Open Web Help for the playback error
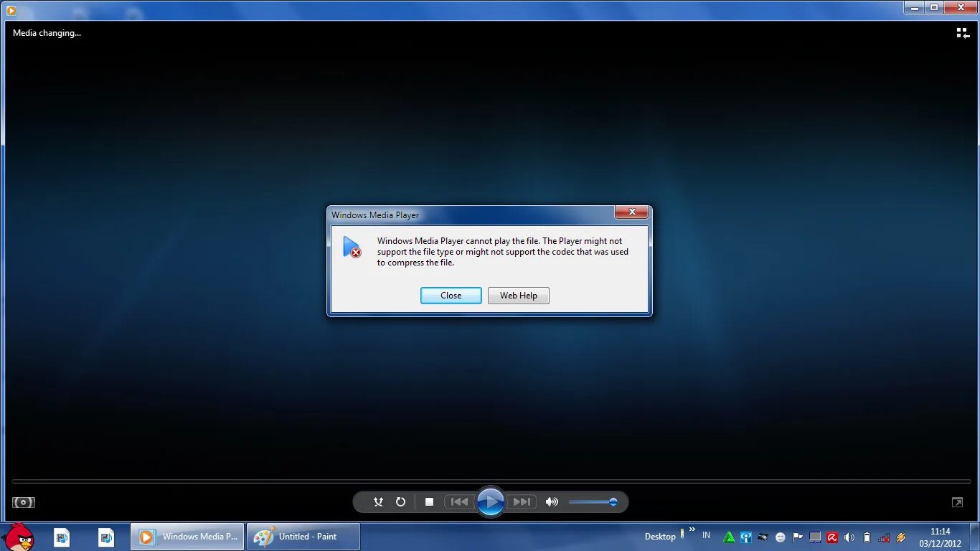 (518, 296)
